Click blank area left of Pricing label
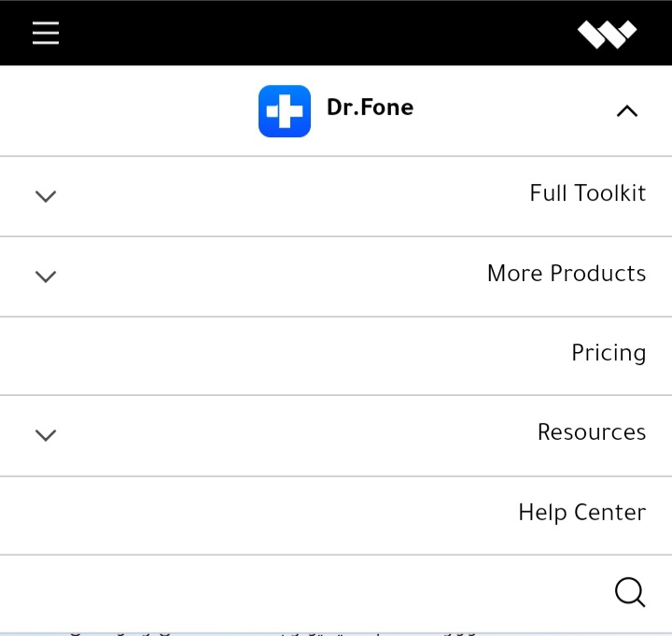Viewport: 672px width, 636px height. [280, 355]
